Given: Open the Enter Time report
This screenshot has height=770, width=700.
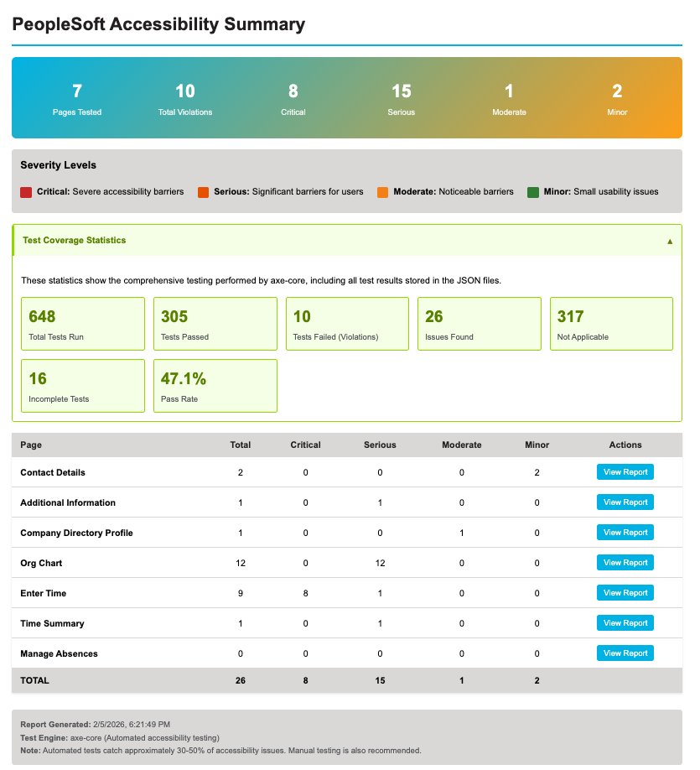Looking at the screenshot, I should point(625,592).
